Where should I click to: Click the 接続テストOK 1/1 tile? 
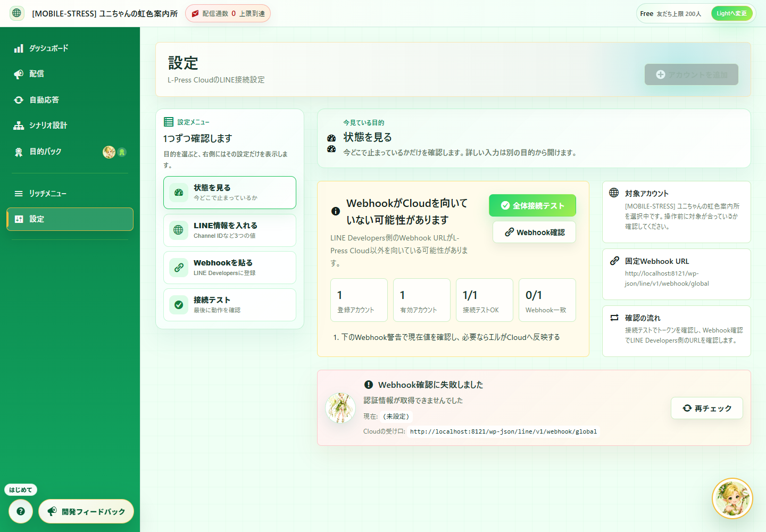coord(485,300)
